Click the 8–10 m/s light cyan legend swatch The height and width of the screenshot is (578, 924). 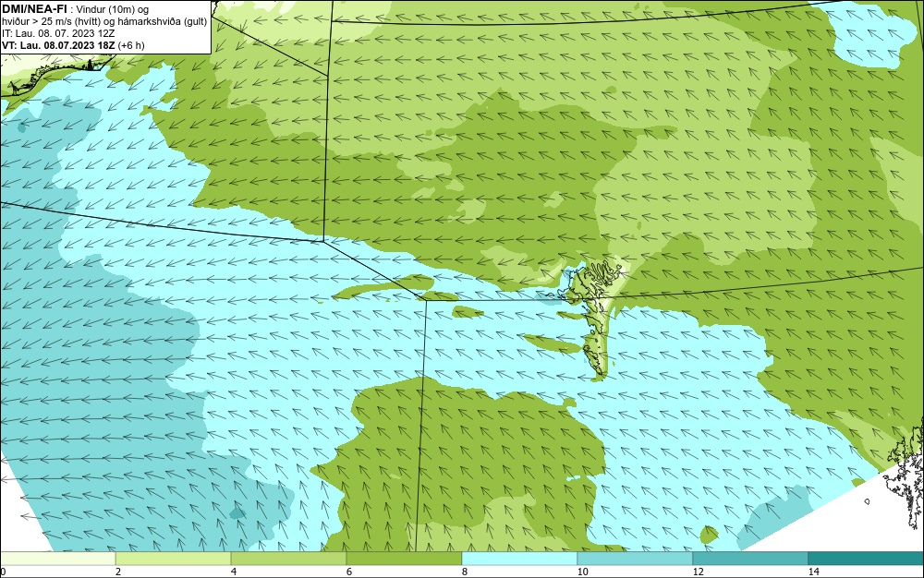[x=519, y=559]
